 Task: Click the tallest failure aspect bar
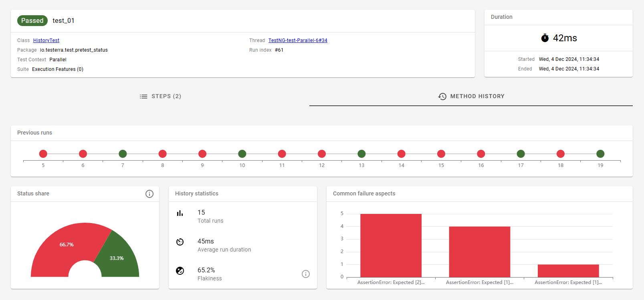(x=391, y=246)
